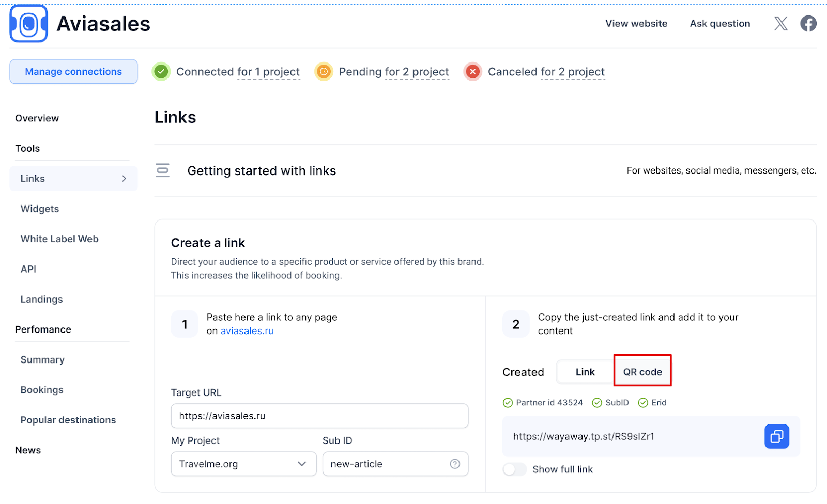Open Widgets in the sidebar

[40, 209]
